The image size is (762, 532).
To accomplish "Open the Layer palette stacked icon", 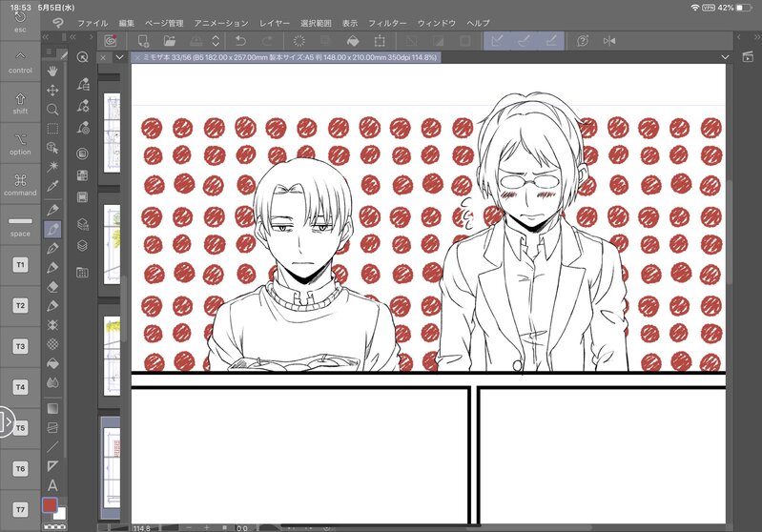I will pyautogui.click(x=83, y=246).
